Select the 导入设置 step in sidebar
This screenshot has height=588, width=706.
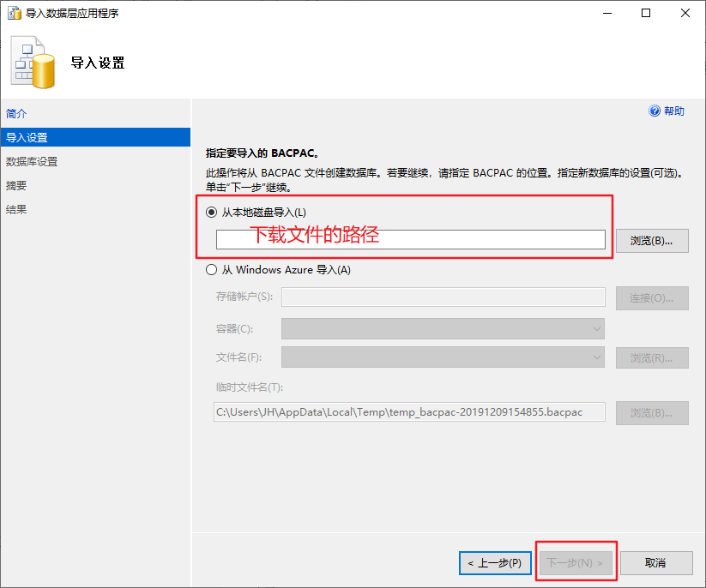(x=95, y=137)
